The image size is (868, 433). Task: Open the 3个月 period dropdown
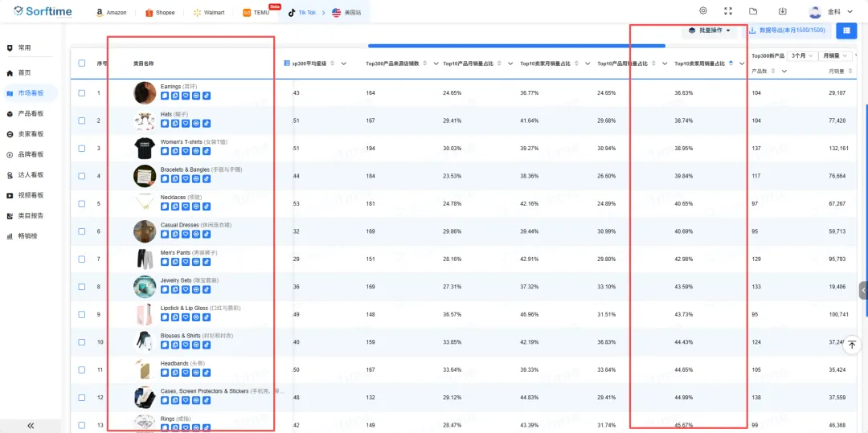800,55
